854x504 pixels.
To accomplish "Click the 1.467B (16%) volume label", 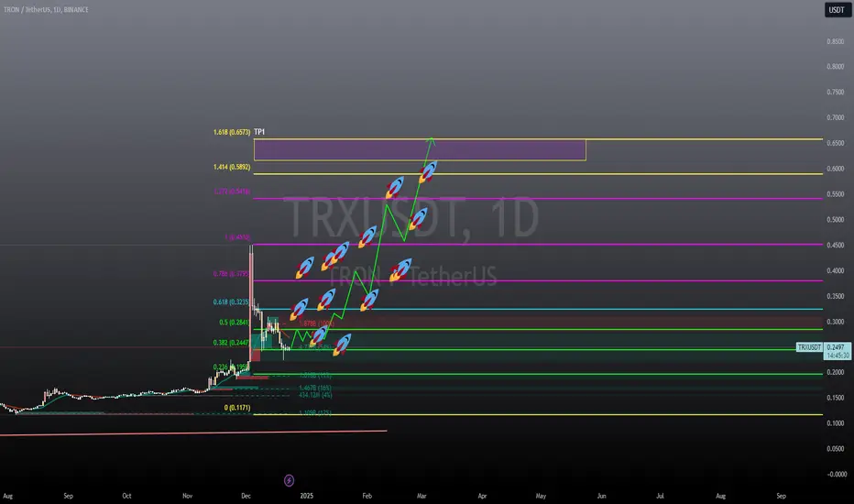I will click(x=315, y=388).
